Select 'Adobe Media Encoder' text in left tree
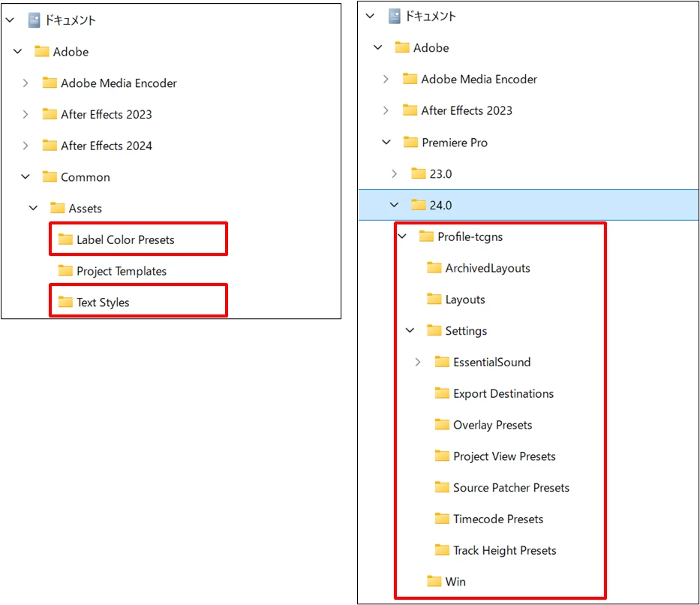The height and width of the screenshot is (605, 700). [x=119, y=83]
